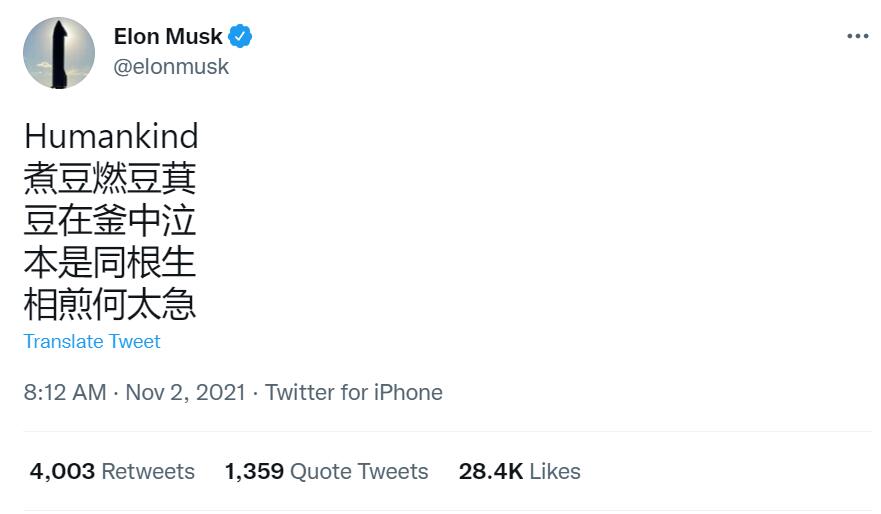
Task: Open the three-dot More options menu
Action: [x=857, y=36]
